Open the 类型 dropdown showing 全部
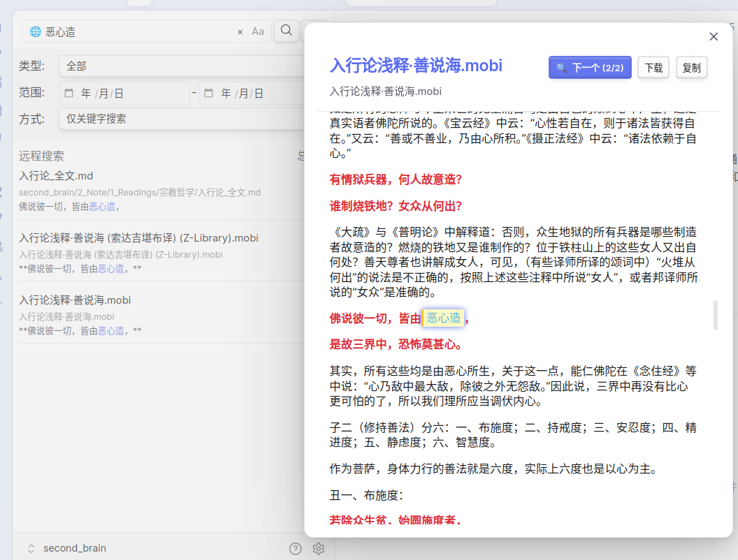Screen dimensions: 738x560 182,66
